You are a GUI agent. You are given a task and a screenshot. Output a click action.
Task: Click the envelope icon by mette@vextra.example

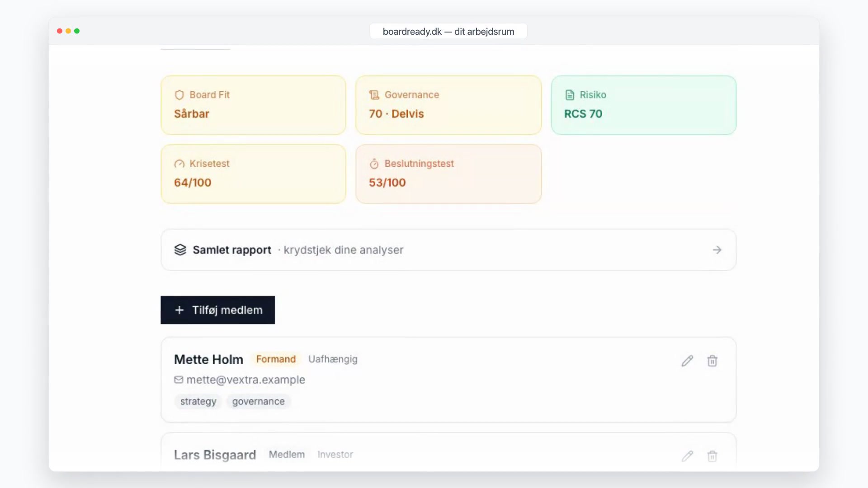coord(179,380)
